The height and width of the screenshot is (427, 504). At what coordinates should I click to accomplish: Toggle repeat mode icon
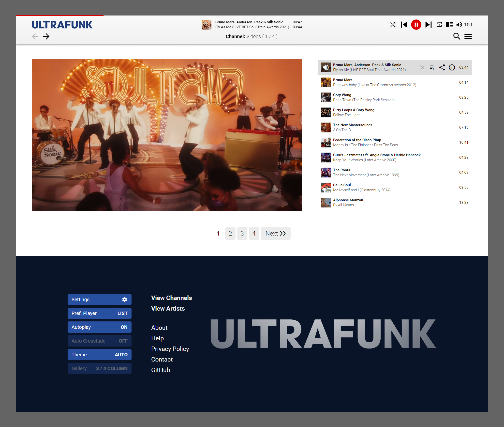(440, 25)
